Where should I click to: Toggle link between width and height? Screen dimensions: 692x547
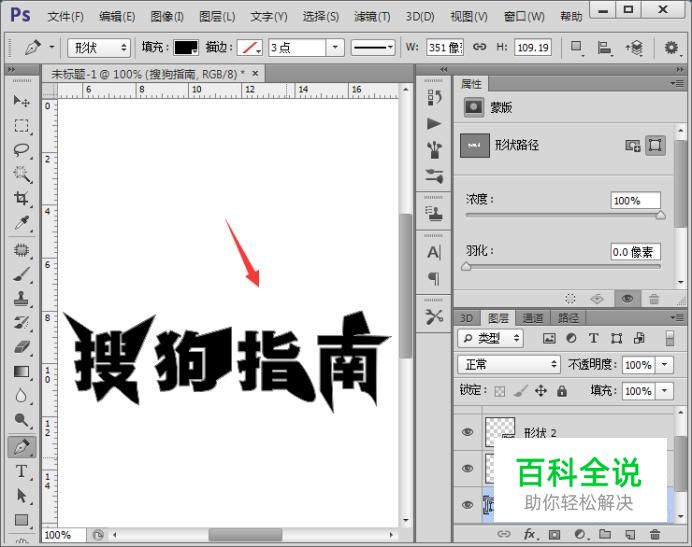[x=479, y=47]
